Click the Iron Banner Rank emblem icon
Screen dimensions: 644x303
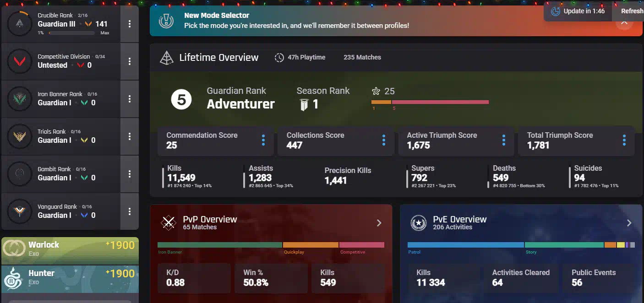[19, 99]
